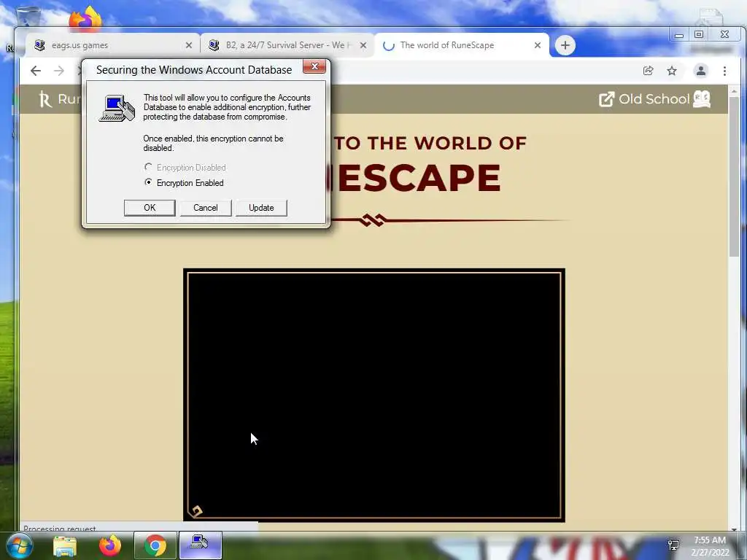Open Firefox from the taskbar
Image resolution: width=747 pixels, height=560 pixels.
(110, 545)
